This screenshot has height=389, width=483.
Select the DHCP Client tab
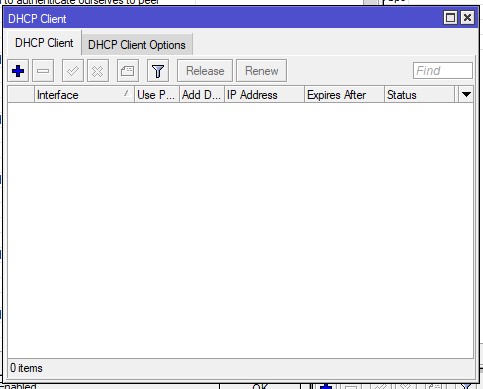44,43
